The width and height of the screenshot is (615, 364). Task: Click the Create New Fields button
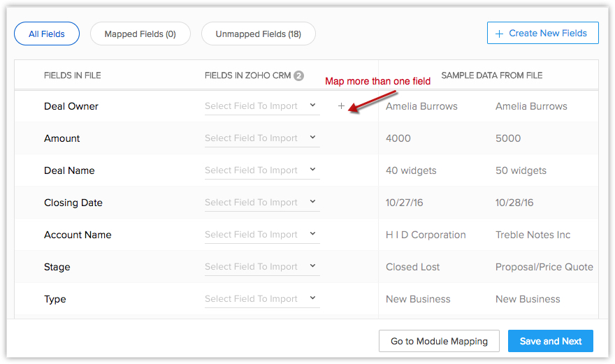click(x=542, y=33)
